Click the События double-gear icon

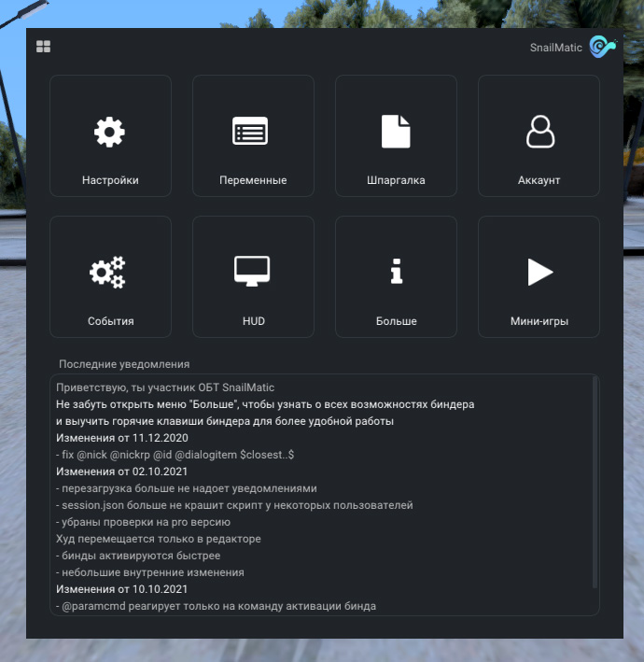tap(107, 272)
